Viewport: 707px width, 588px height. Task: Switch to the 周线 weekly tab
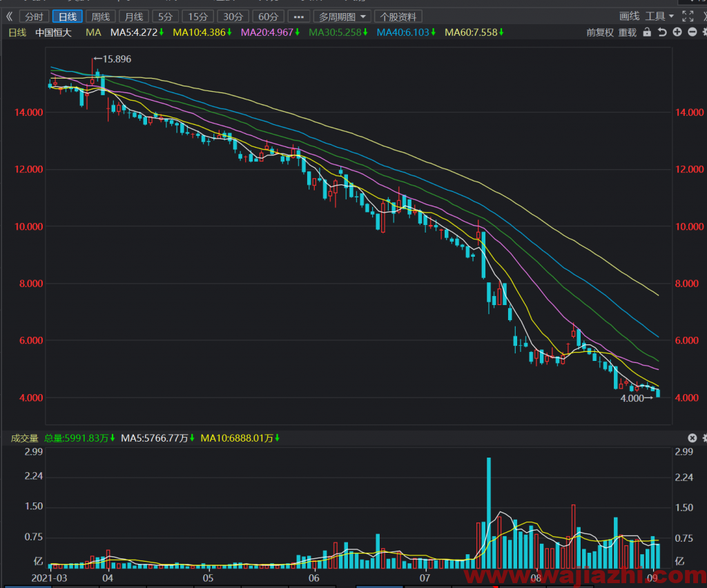point(101,17)
